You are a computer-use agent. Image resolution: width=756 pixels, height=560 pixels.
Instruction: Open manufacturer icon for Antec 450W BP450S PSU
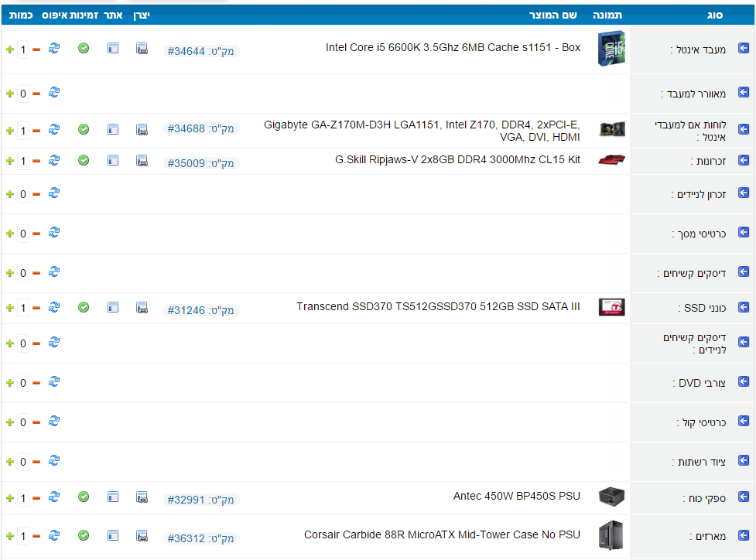click(142, 497)
